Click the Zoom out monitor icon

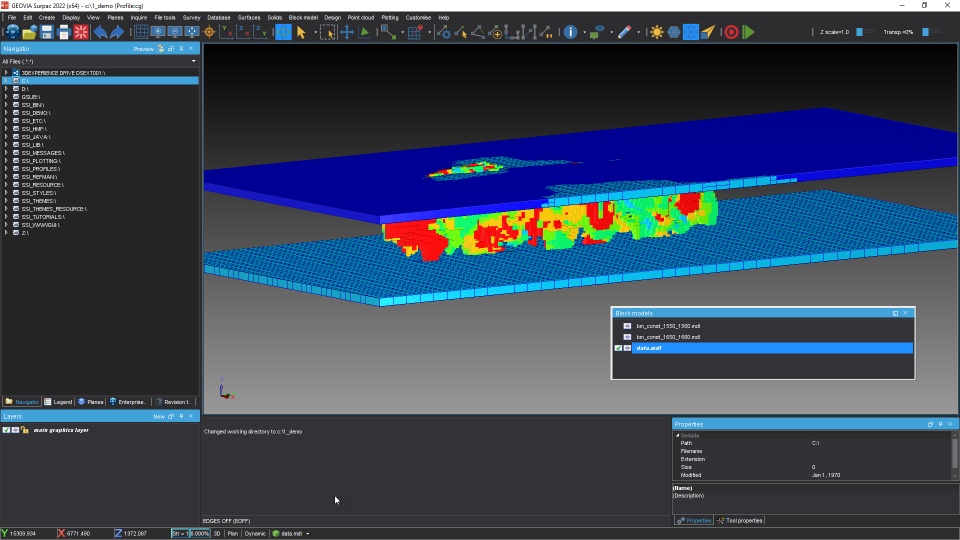(x=175, y=32)
